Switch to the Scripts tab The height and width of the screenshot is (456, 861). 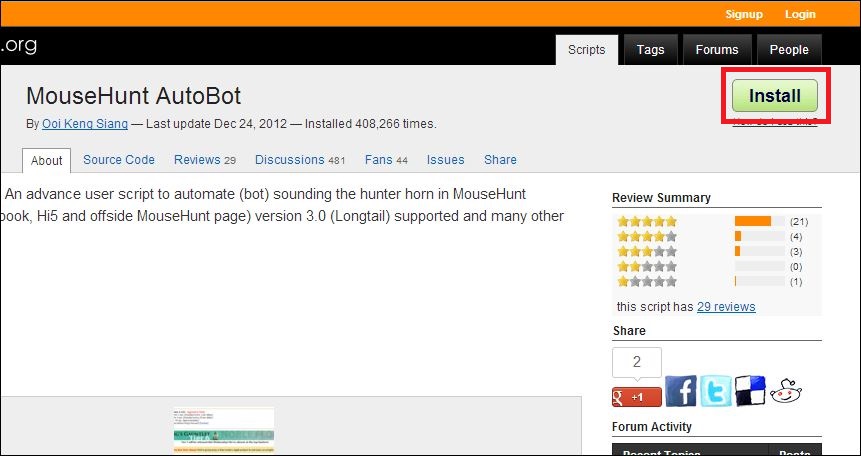click(586, 49)
